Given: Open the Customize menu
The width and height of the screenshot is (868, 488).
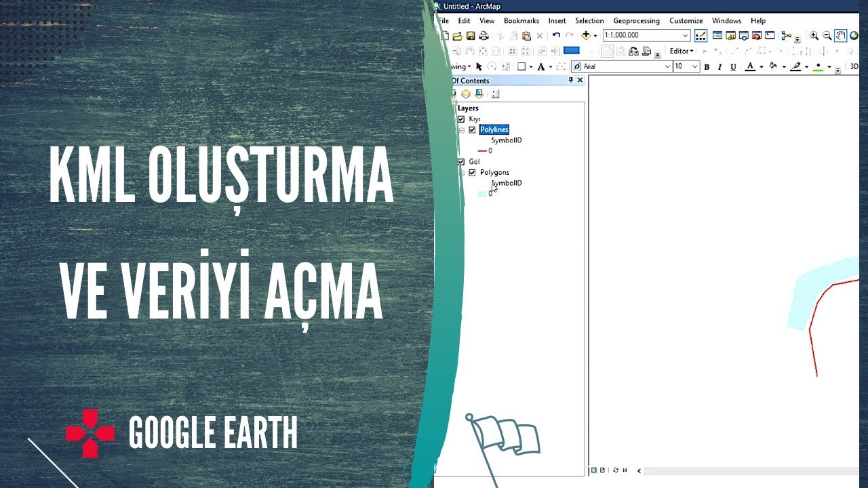Looking at the screenshot, I should pyautogui.click(x=686, y=21).
